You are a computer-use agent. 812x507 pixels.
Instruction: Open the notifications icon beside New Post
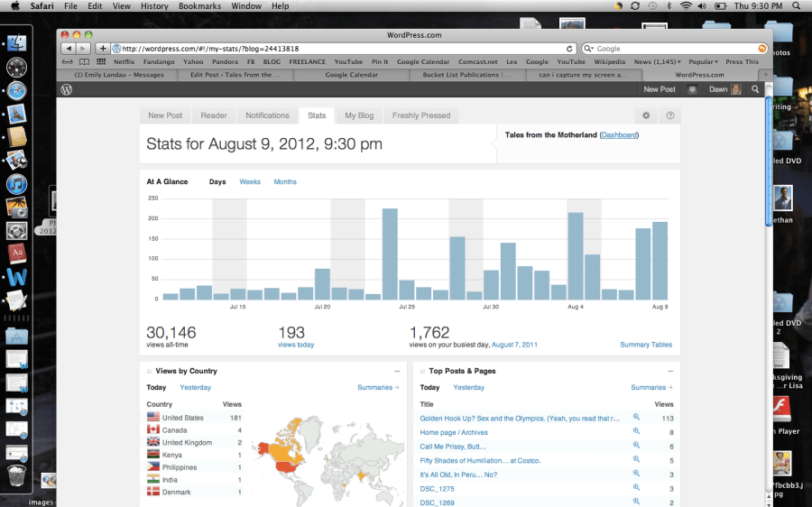click(693, 89)
